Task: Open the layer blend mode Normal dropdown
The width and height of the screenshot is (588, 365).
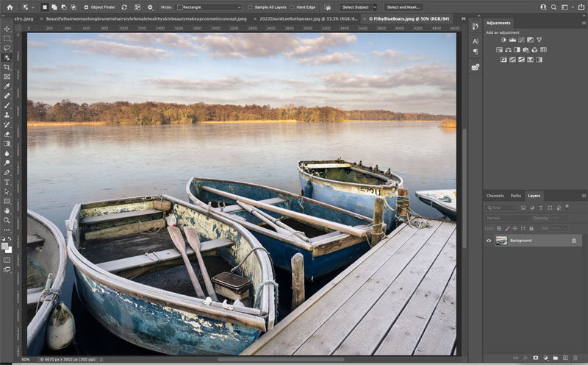Action: (507, 219)
